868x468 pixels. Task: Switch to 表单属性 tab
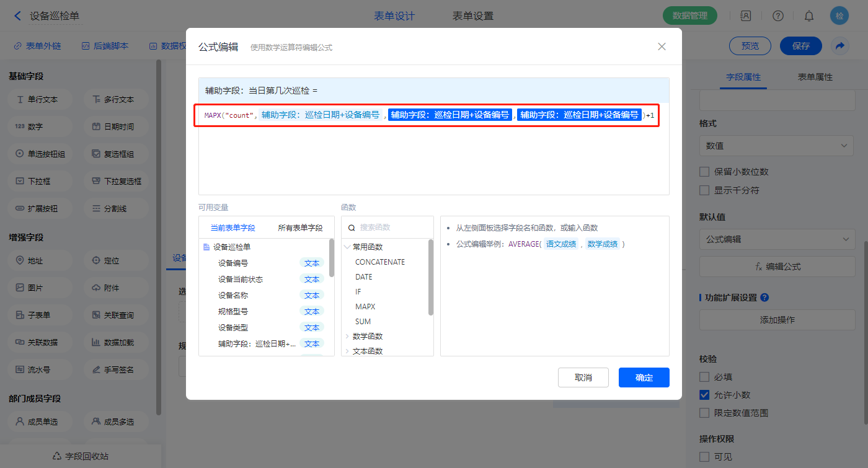point(815,77)
